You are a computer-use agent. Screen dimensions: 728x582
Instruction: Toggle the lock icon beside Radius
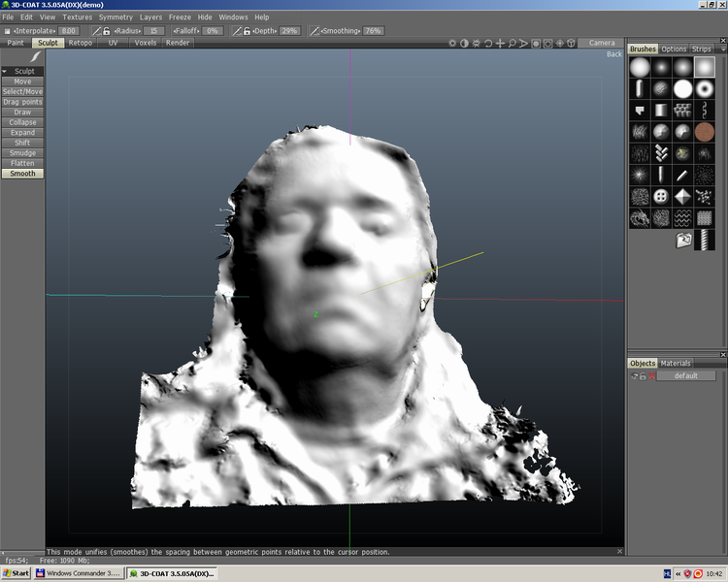click(x=109, y=31)
